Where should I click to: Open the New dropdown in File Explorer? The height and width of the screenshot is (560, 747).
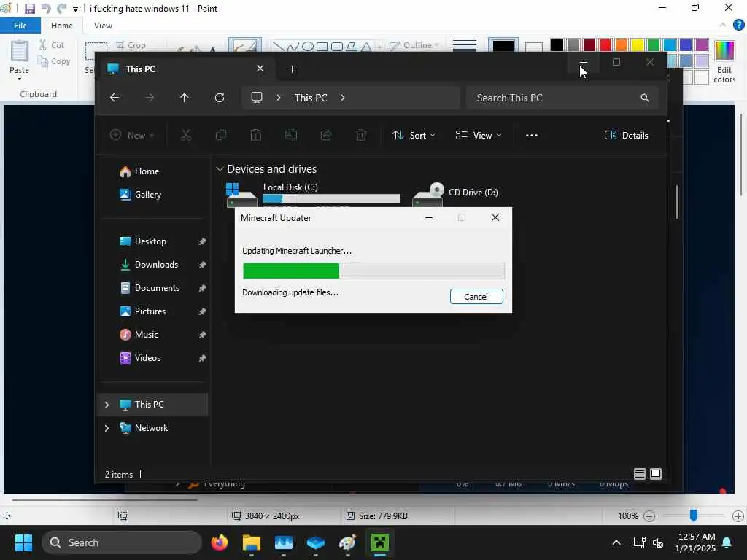pos(132,136)
